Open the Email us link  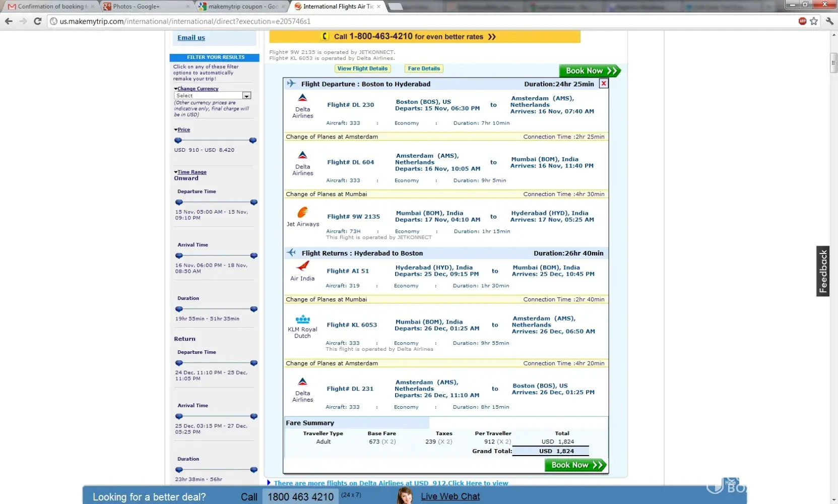point(191,38)
